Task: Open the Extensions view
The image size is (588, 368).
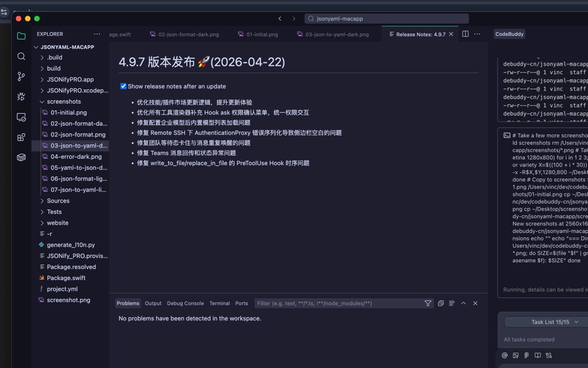Action: click(22, 137)
